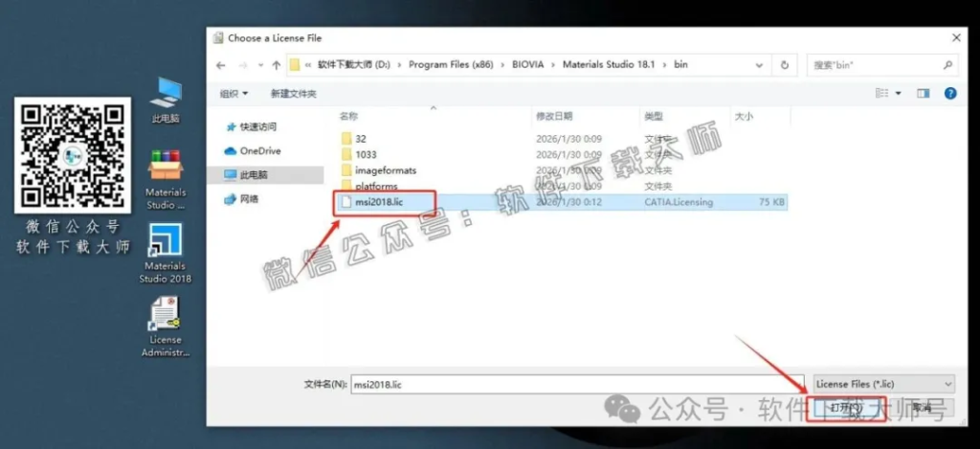Sort by 名称 column header
Image resolution: width=980 pixels, height=449 pixels.
(x=348, y=116)
